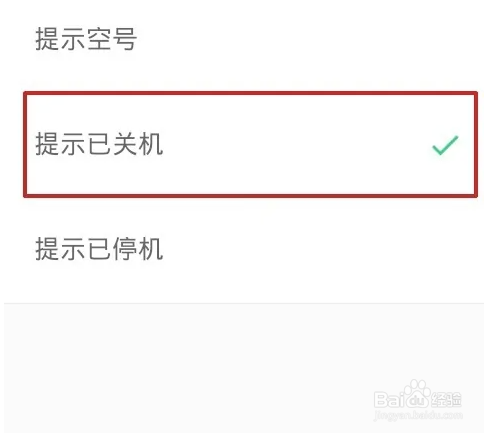Image resolution: width=491 pixels, height=433 pixels.
Task: Click the 机 character in 提示已停机
Action: (x=151, y=249)
